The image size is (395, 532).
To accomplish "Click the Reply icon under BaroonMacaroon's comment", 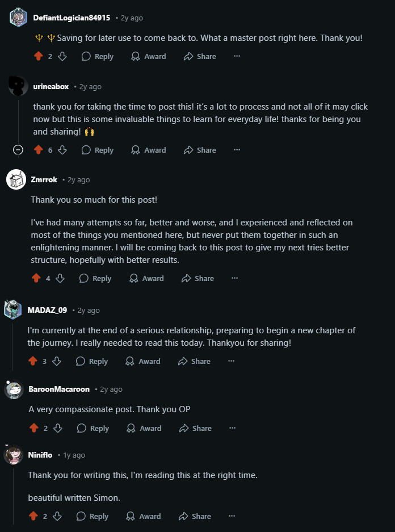I will pos(82,428).
